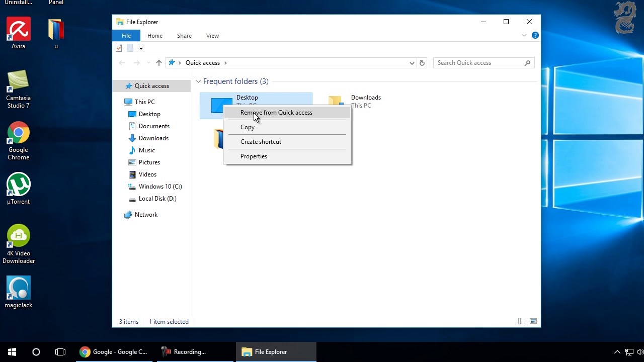Select the 4K Video Downloader desktop icon
This screenshot has height=362, width=644.
pyautogui.click(x=19, y=244)
